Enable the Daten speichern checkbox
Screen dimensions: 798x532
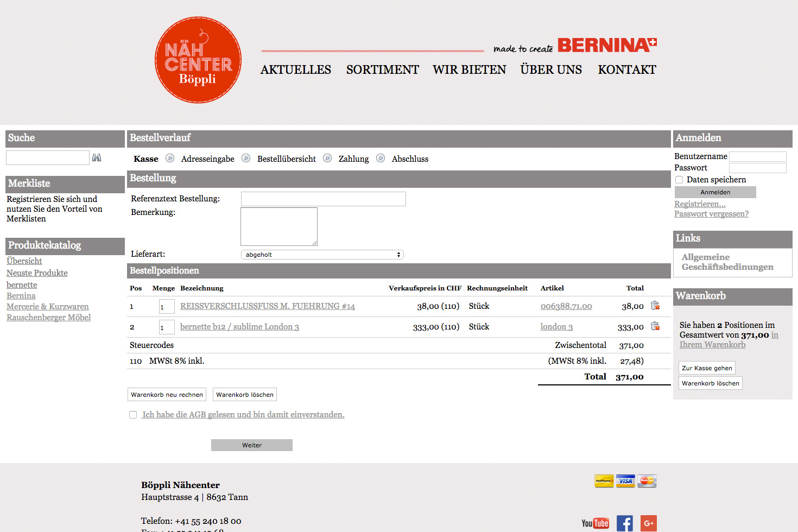click(679, 179)
